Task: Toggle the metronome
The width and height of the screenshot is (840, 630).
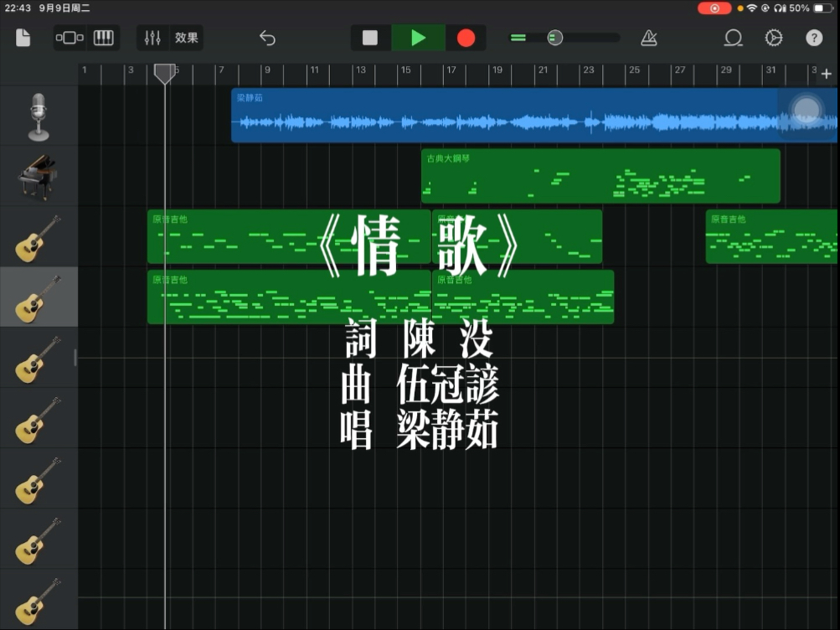Action: click(649, 38)
